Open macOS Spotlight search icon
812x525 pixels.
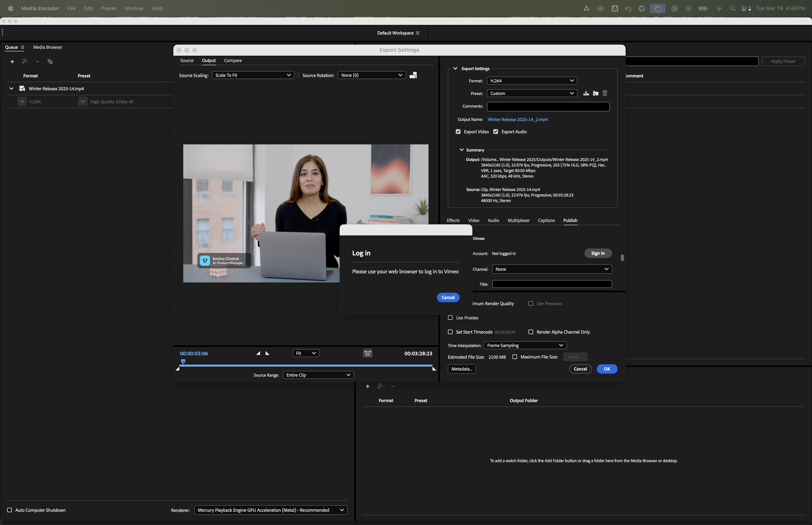[x=733, y=8]
